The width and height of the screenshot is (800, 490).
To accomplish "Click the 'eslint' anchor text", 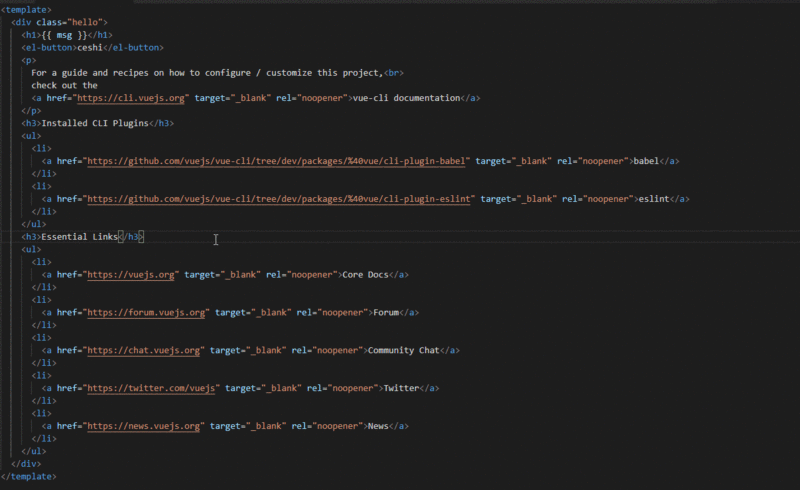I will 654,199.
